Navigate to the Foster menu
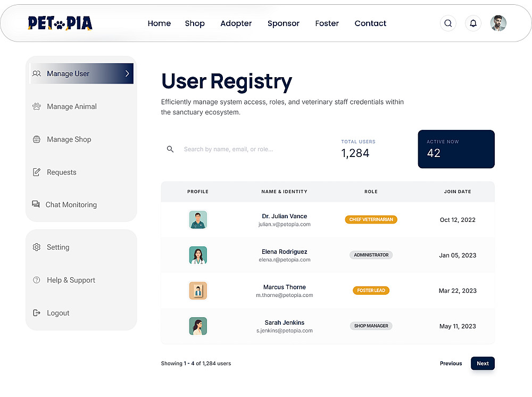The width and height of the screenshot is (532, 397). pos(327,23)
